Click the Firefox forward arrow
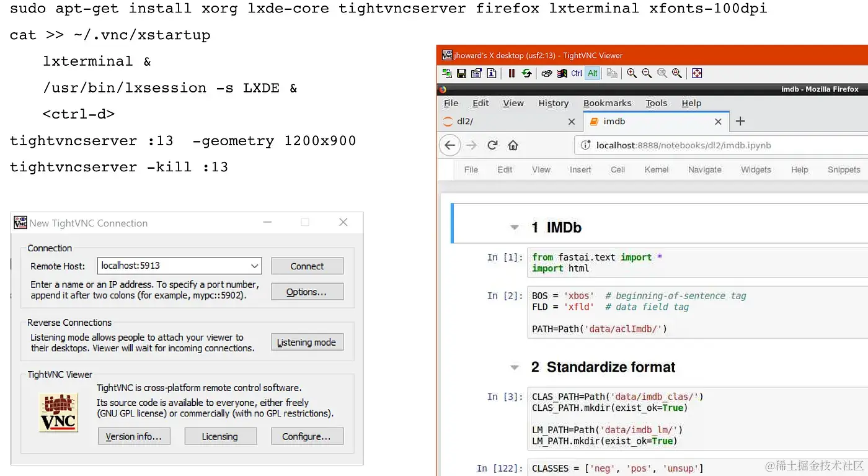The height and width of the screenshot is (476, 868). pos(472,145)
